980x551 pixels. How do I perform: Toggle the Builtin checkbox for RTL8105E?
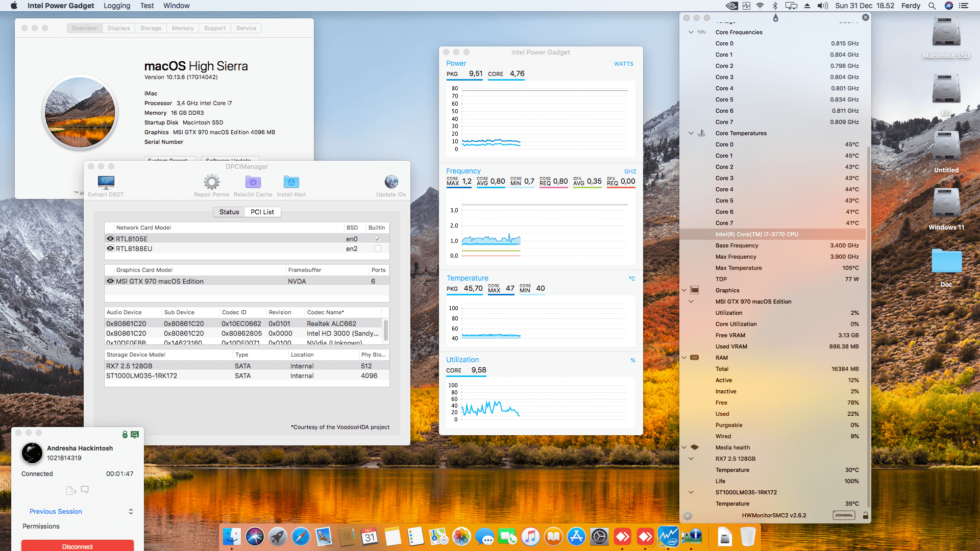tap(378, 239)
